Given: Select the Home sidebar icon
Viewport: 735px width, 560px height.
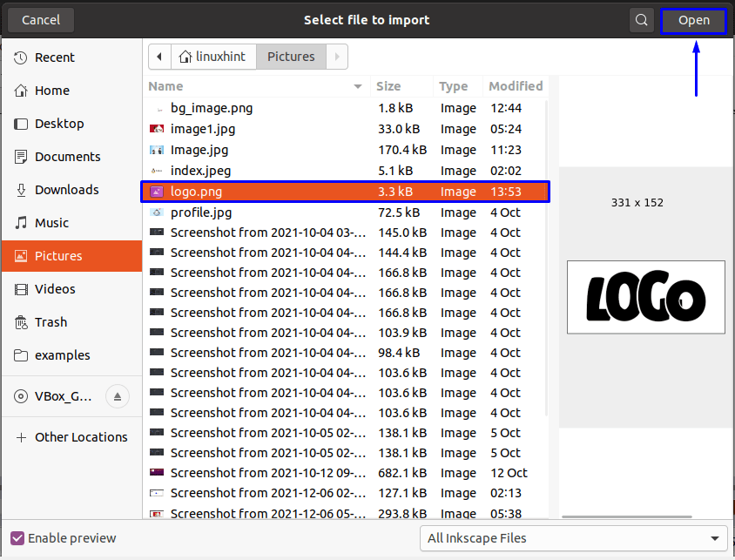Looking at the screenshot, I should (18, 91).
